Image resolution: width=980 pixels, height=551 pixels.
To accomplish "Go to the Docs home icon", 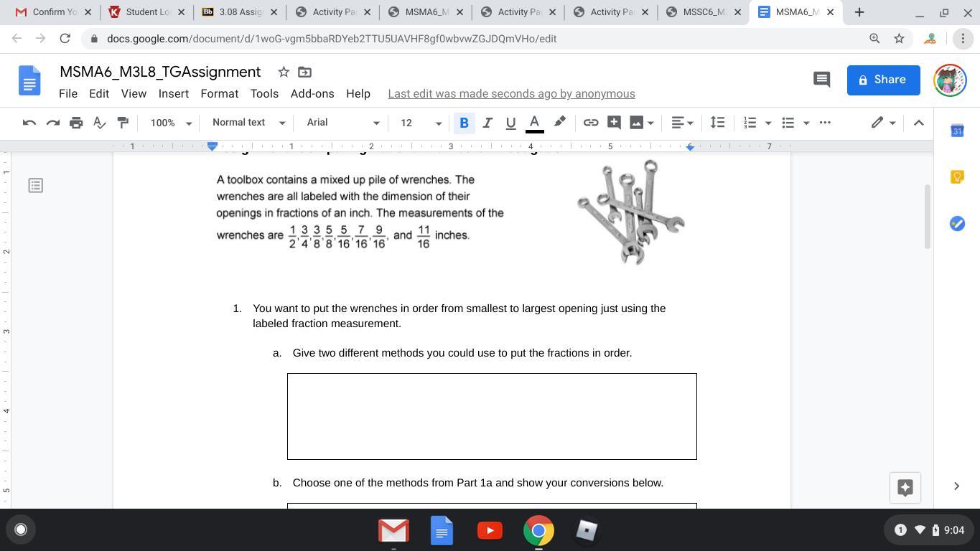I will [x=29, y=80].
